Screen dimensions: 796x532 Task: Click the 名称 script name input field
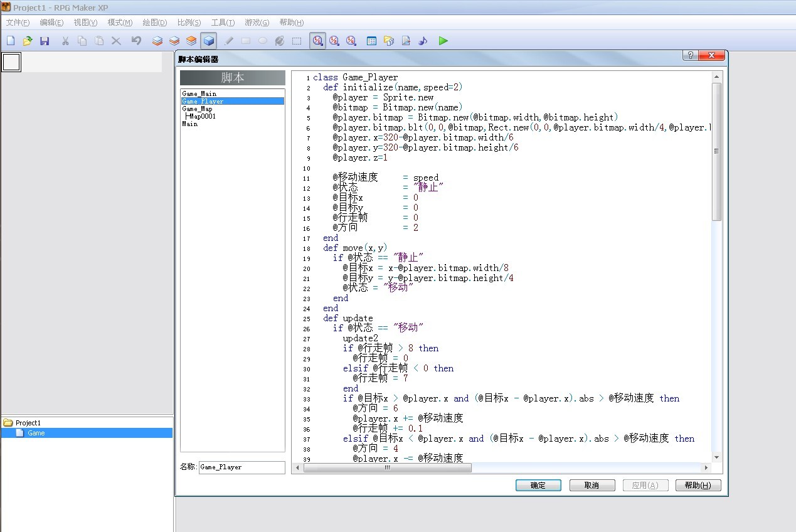tap(241, 467)
